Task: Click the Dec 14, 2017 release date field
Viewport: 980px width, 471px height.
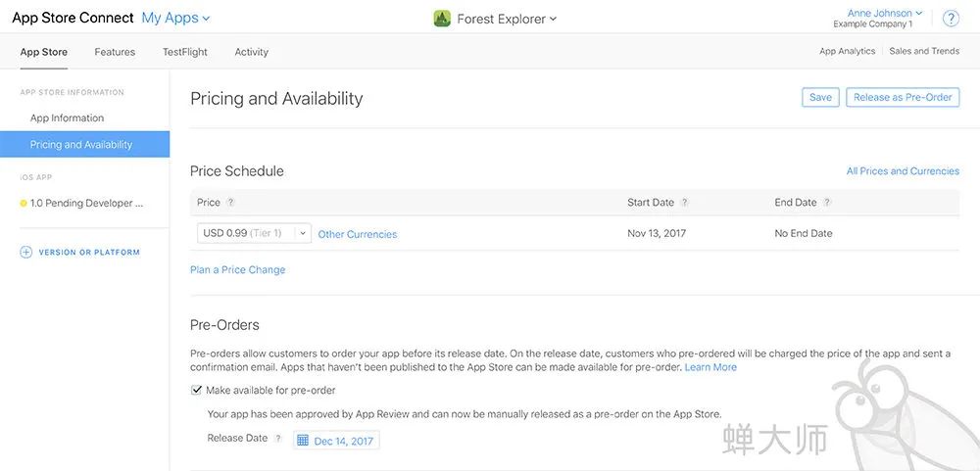Action: pos(336,441)
